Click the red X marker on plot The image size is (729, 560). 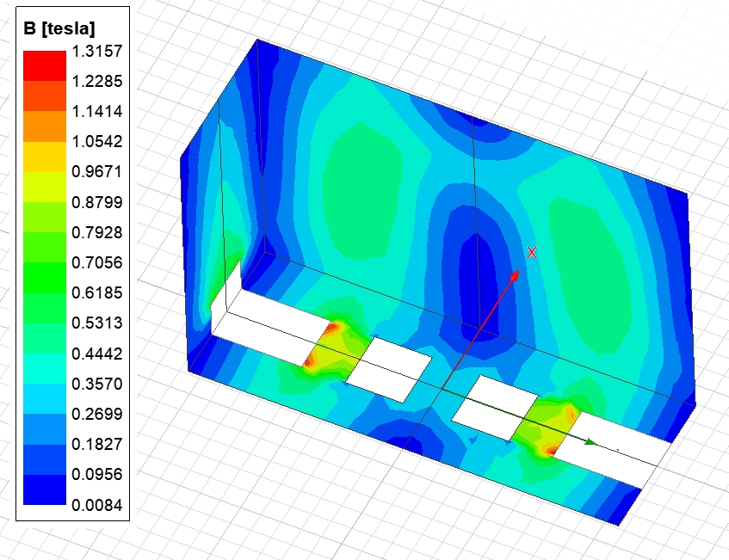pyautogui.click(x=532, y=252)
